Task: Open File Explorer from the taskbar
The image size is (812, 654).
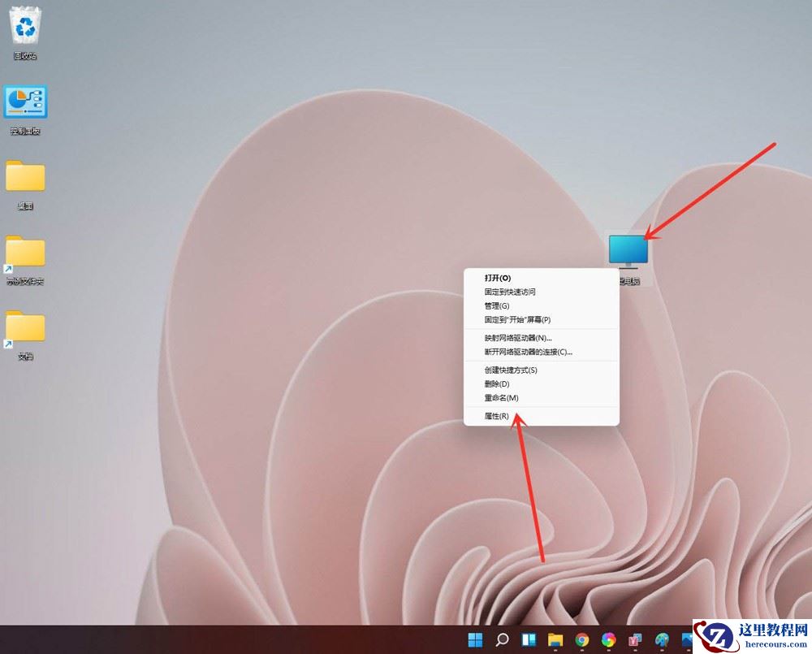Action: [555, 639]
